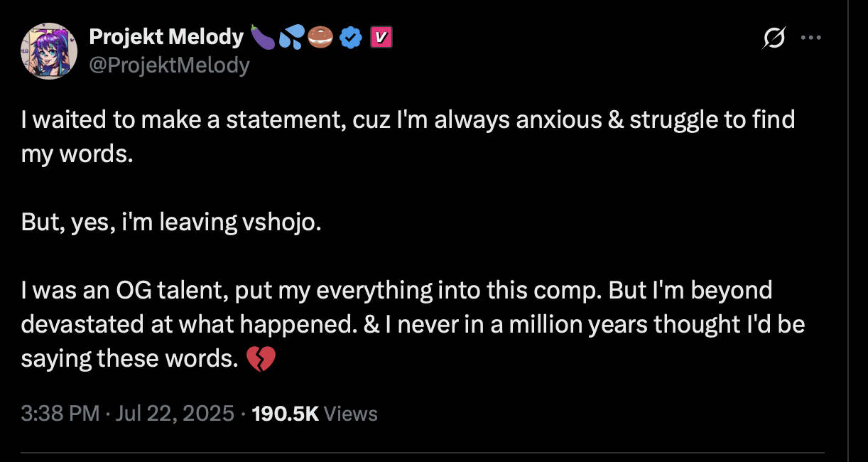868x462 pixels.
Task: Open the more options ellipsis menu
Action: pos(810,38)
